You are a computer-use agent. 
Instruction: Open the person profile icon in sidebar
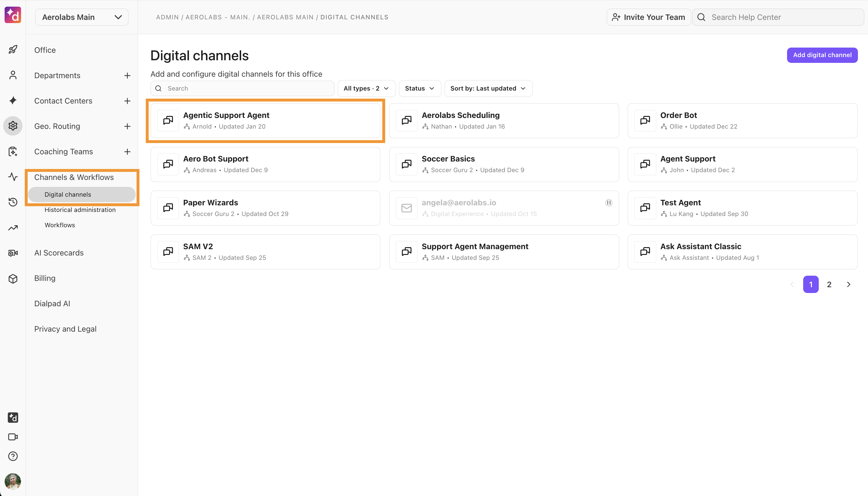pyautogui.click(x=13, y=75)
